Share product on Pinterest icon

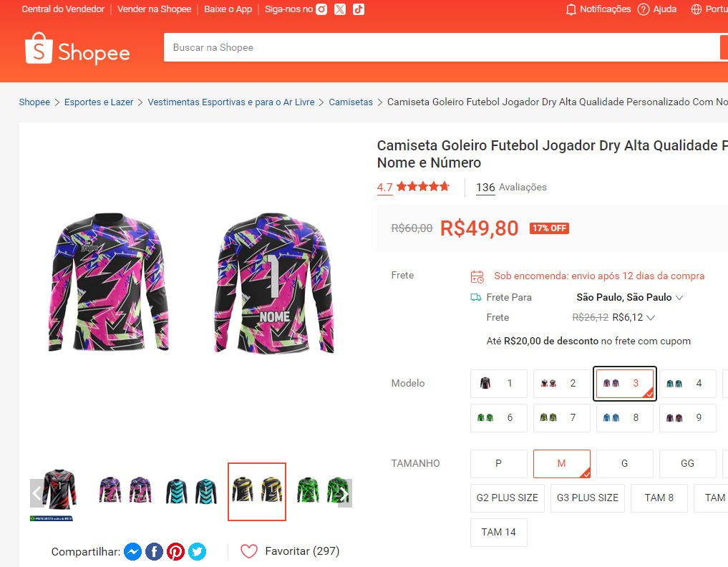(175, 551)
